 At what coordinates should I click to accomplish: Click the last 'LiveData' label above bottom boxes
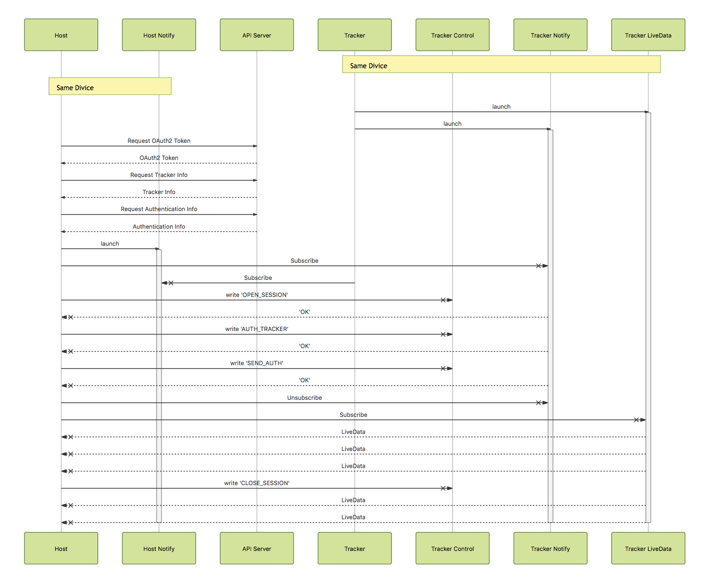353,517
